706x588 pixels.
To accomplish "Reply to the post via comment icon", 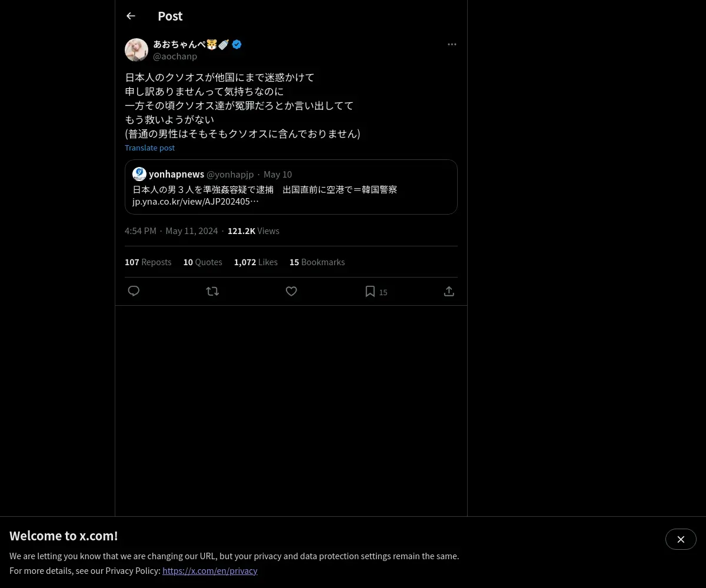I will (134, 291).
